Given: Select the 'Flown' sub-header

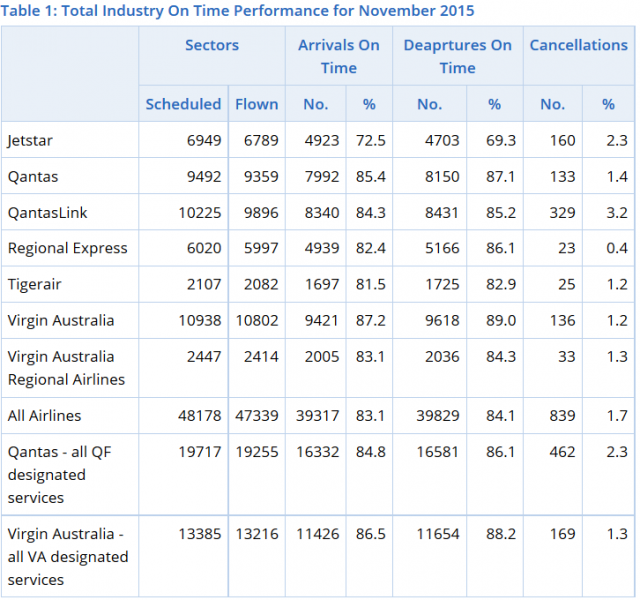Looking at the screenshot, I should click(x=257, y=104).
